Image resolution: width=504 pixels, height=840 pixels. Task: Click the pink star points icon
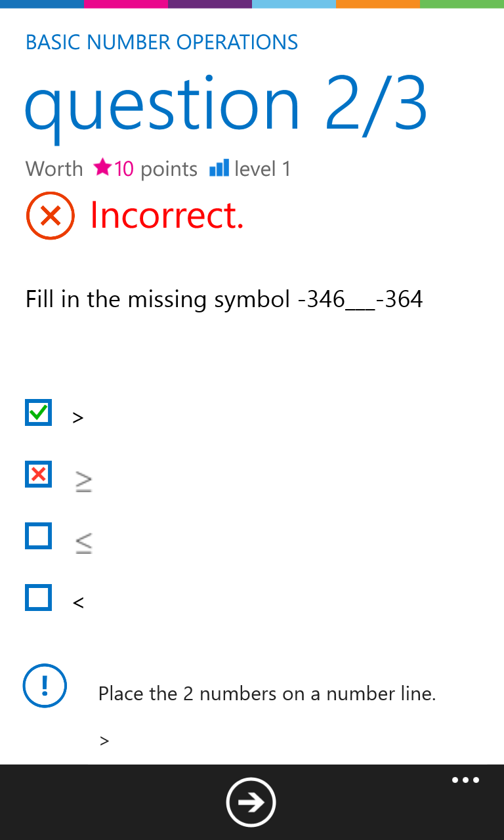click(102, 168)
